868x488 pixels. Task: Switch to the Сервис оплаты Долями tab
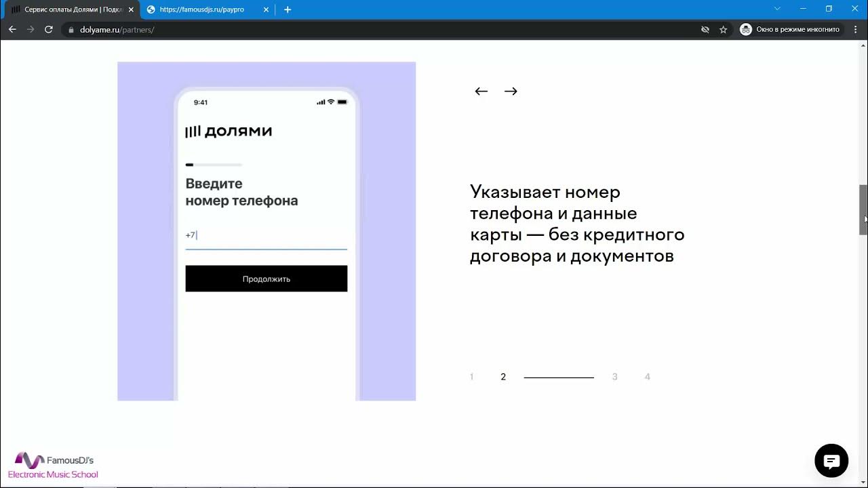72,9
